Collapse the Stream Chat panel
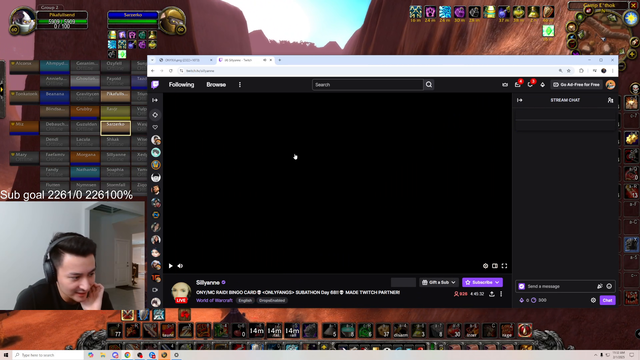 pos(520,100)
